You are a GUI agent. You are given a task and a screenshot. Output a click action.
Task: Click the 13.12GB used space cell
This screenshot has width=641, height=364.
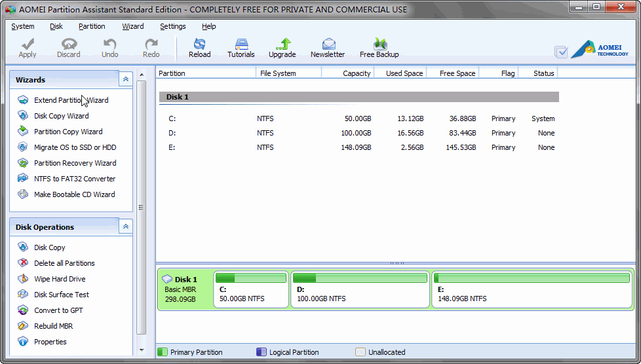tap(410, 118)
